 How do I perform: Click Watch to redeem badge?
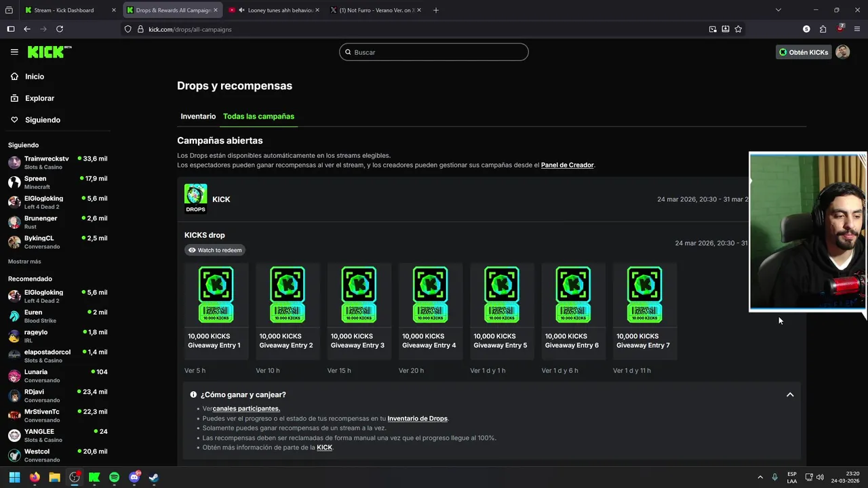click(215, 250)
